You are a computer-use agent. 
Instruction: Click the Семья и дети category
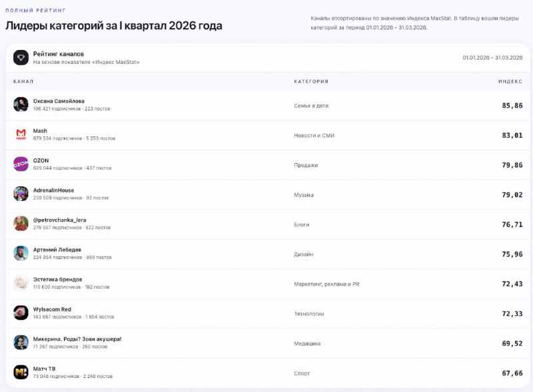point(311,106)
